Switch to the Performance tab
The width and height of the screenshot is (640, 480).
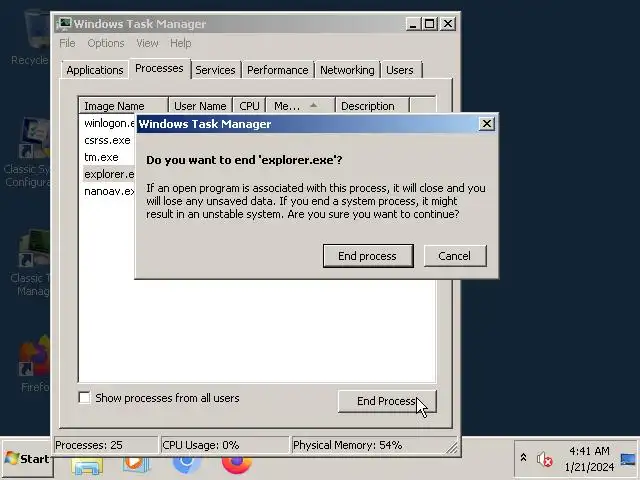(278, 70)
